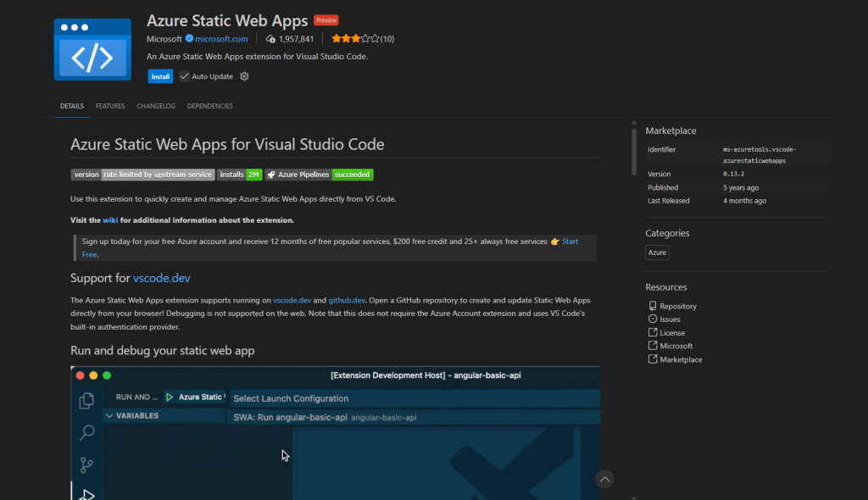This screenshot has width=868, height=500.
Task: Click the Azure Static Web Apps extension logo
Action: click(x=92, y=49)
